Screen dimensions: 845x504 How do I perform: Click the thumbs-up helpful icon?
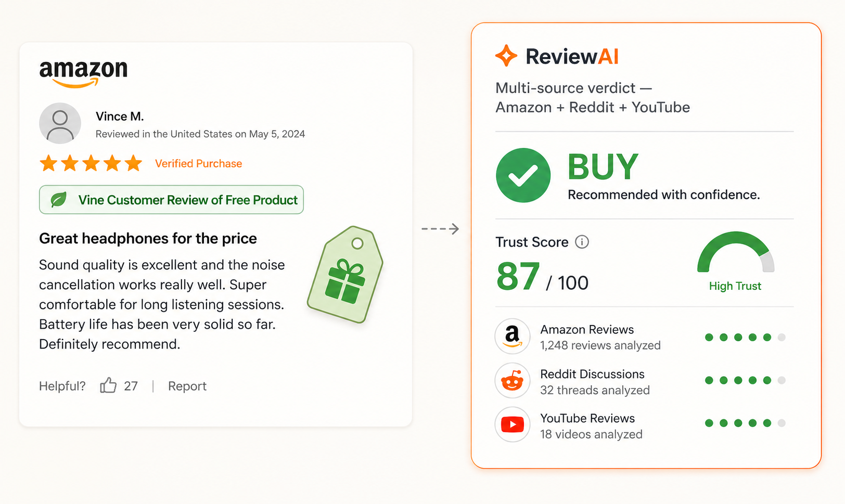tap(108, 385)
